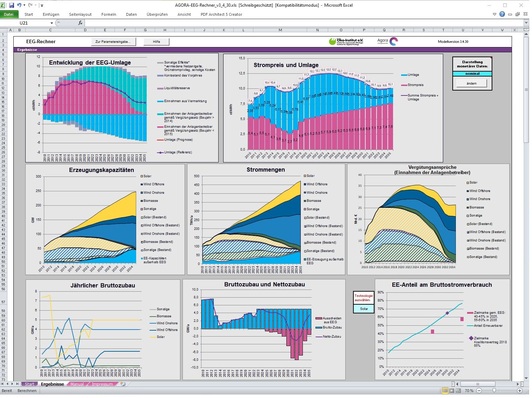The height and width of the screenshot is (398, 532).
Task: Click the Redo arrow icon
Action: pyautogui.click(x=30, y=5)
